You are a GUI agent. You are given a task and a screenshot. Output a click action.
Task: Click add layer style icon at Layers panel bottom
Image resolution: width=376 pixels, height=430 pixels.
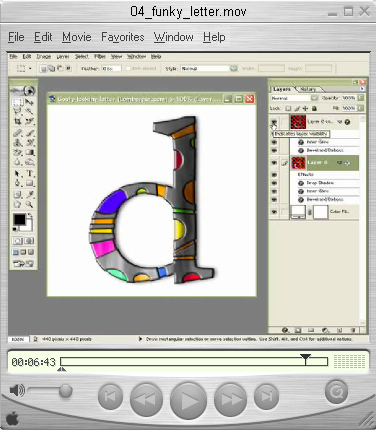tap(285, 330)
